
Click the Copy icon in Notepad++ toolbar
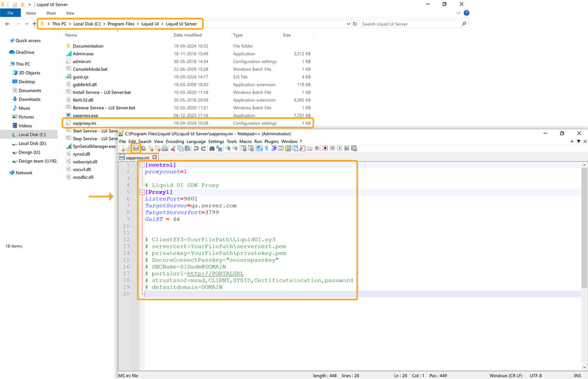(181, 148)
